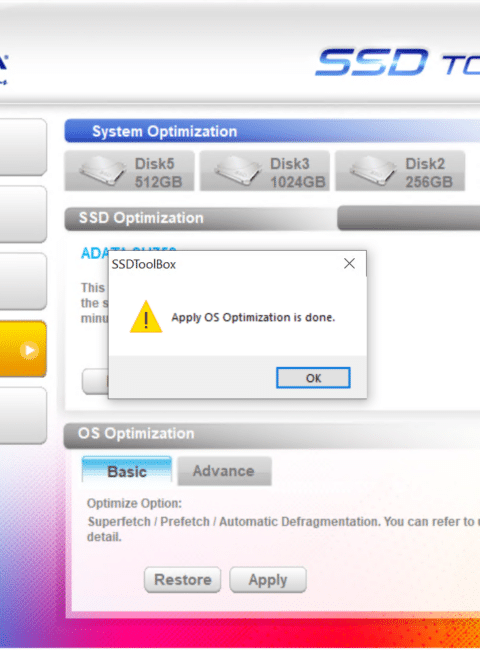
Task: Select the Disk5 512GB drive
Action: [129, 171]
